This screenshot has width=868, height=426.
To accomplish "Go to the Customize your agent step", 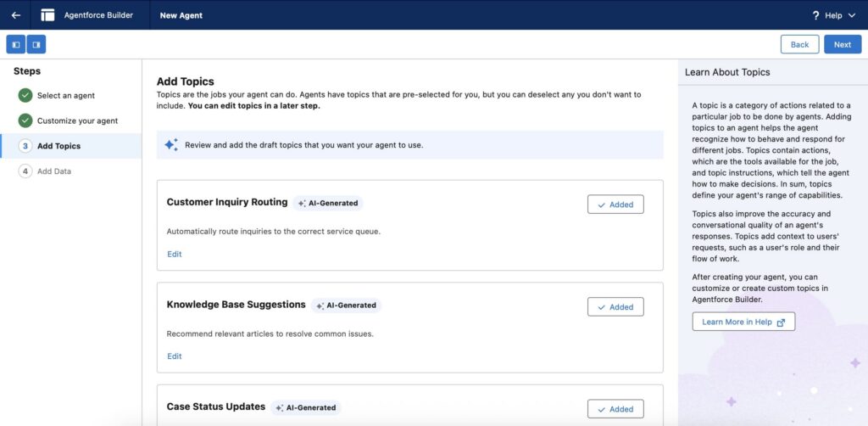I will coord(77,121).
